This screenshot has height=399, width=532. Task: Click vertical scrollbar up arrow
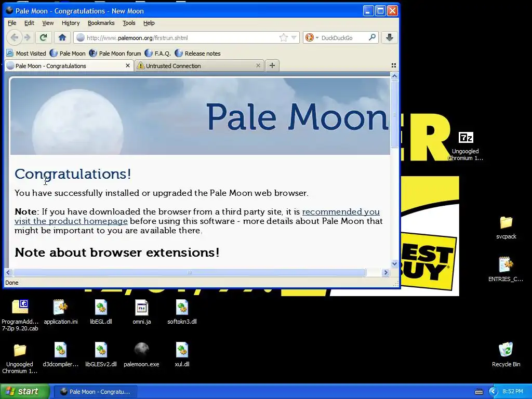[394, 76]
